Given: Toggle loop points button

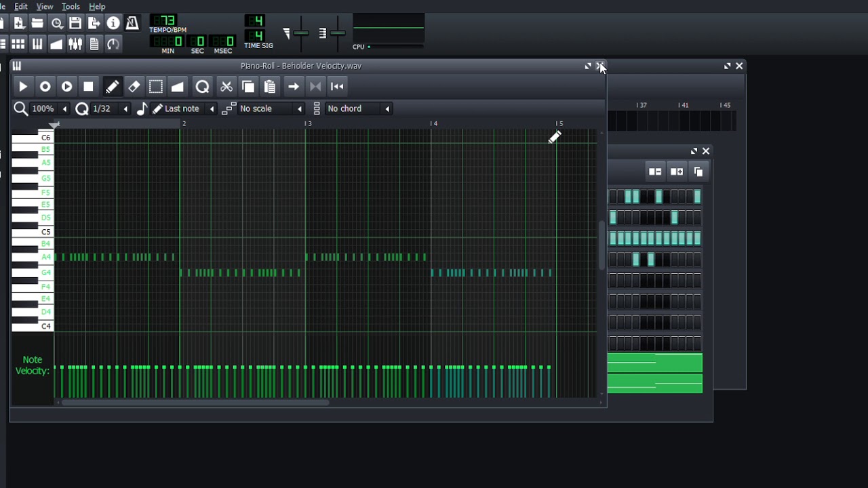Looking at the screenshot, I should [315, 86].
